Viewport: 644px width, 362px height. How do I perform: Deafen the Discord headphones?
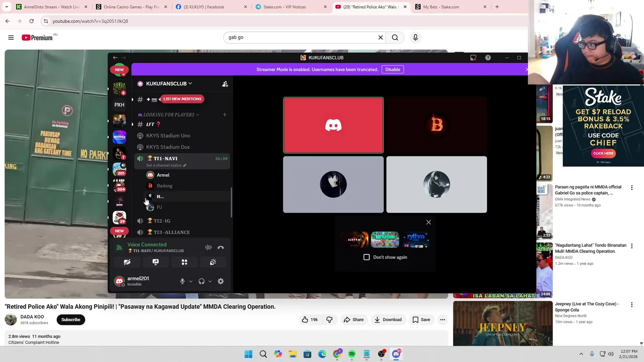(x=201, y=282)
